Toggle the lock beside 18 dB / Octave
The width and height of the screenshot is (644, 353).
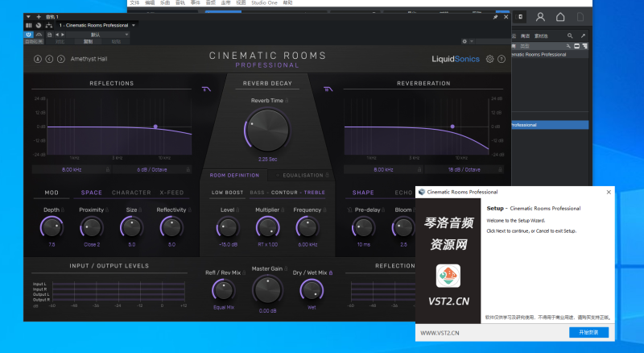[500, 169]
